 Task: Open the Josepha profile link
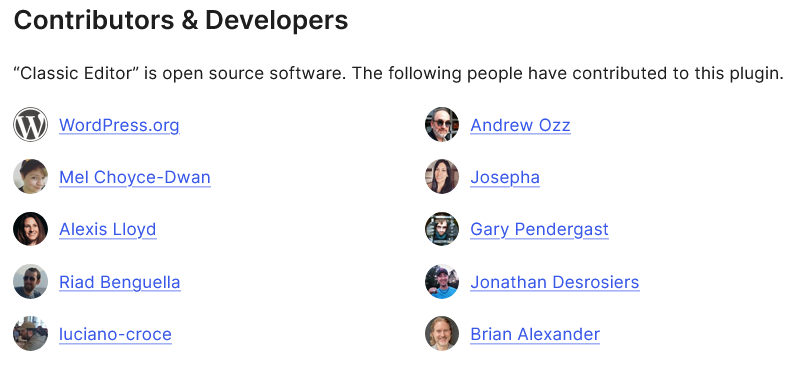click(505, 177)
